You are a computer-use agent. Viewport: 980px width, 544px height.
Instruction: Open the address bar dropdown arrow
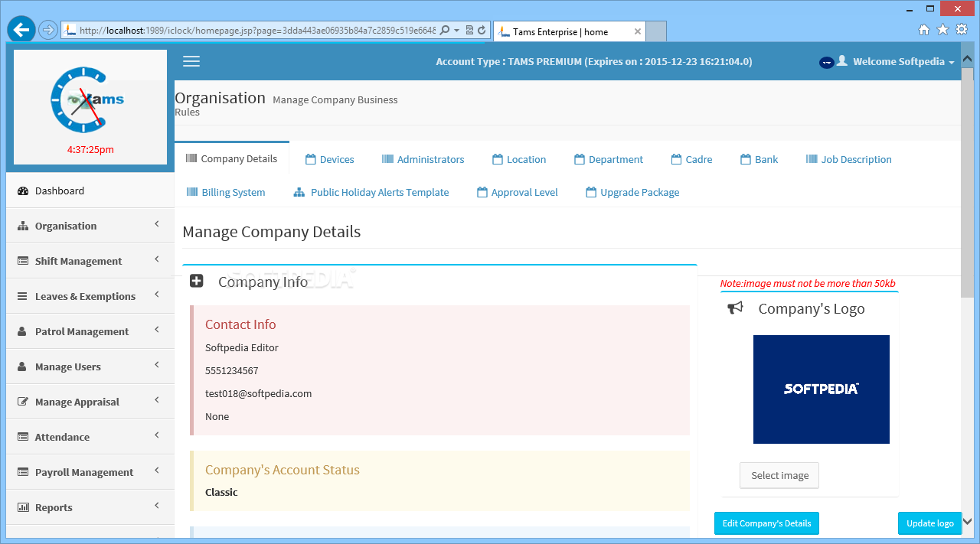coord(457,31)
